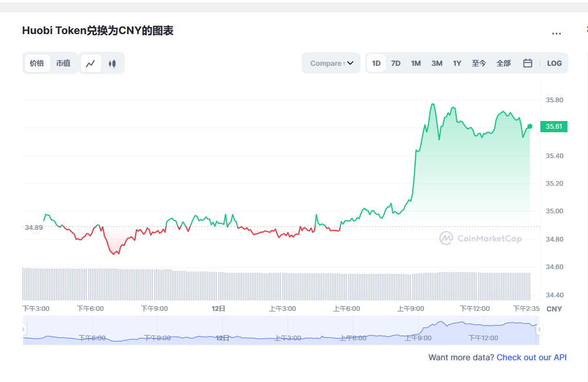Open the Compare dropdown

tap(331, 63)
